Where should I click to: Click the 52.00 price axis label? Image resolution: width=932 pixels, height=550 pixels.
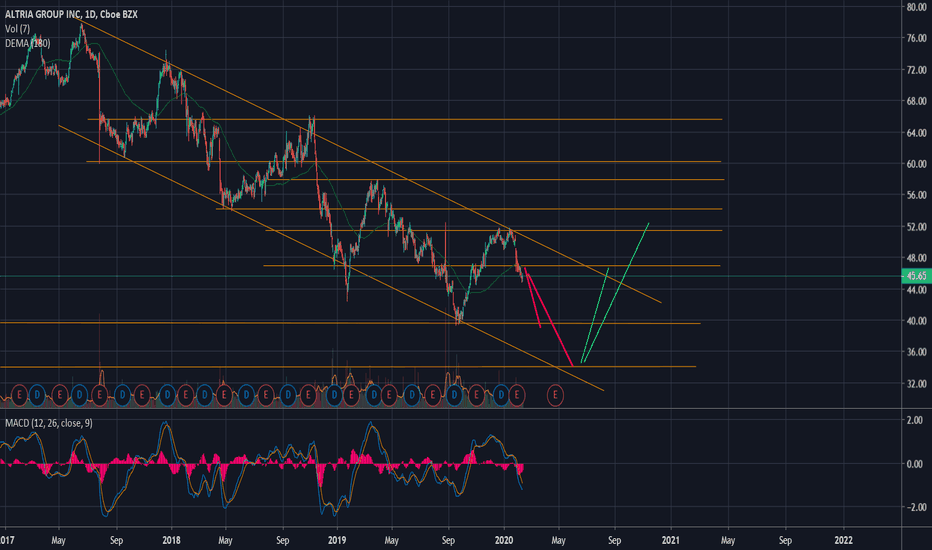coord(916,227)
